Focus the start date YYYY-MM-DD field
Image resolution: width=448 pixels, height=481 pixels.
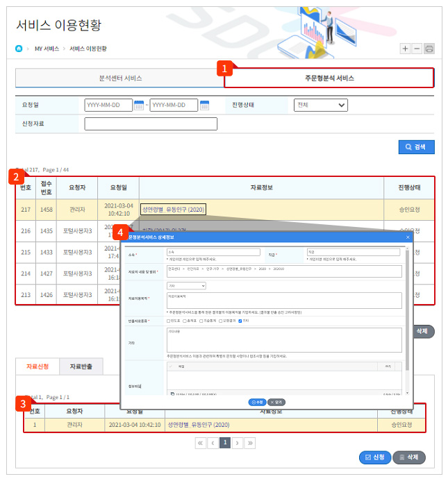(x=108, y=105)
